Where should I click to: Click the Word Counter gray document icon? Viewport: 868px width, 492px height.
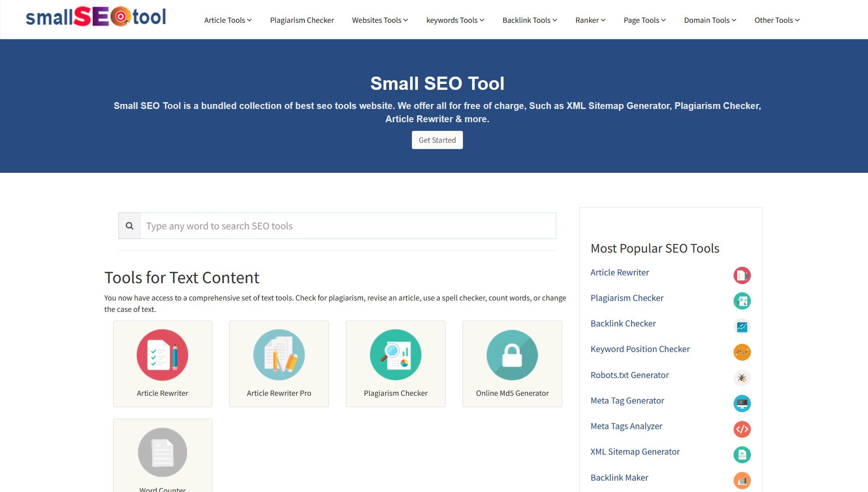(162, 452)
